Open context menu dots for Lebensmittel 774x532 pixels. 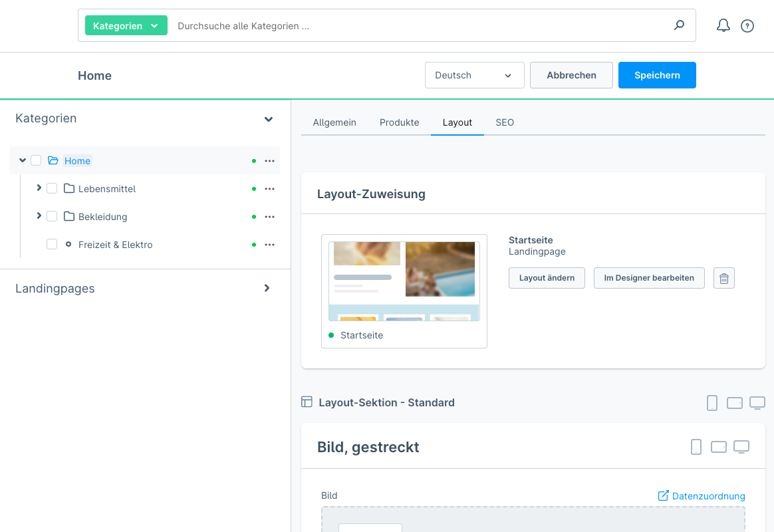click(x=269, y=189)
